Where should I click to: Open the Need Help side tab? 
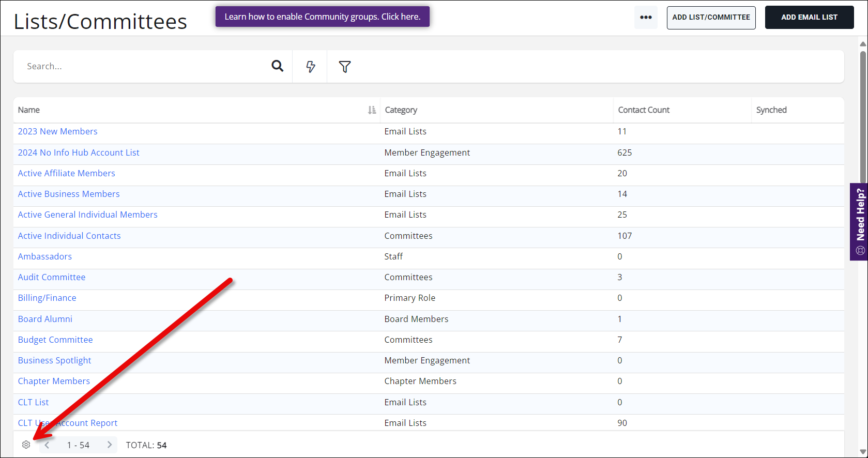pyautogui.click(x=860, y=221)
